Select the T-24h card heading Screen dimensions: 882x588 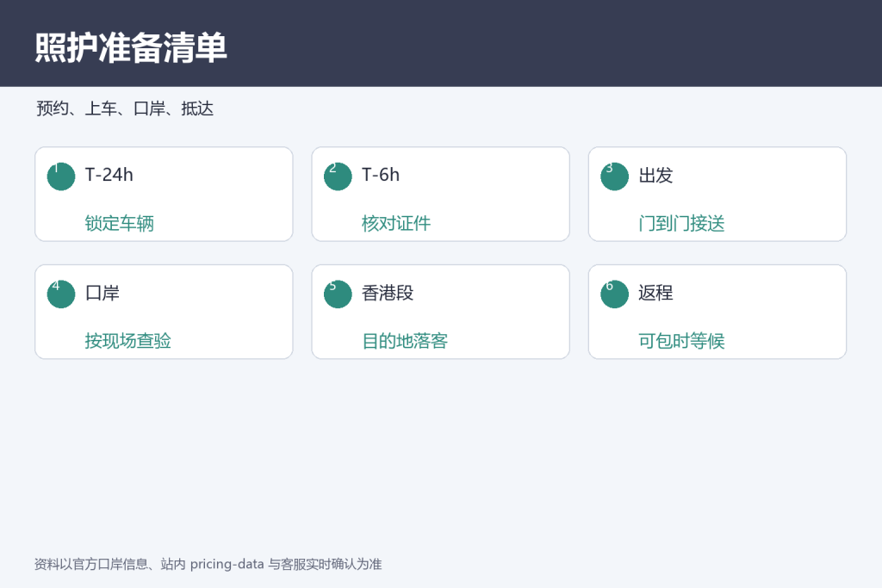pyautogui.click(x=109, y=175)
